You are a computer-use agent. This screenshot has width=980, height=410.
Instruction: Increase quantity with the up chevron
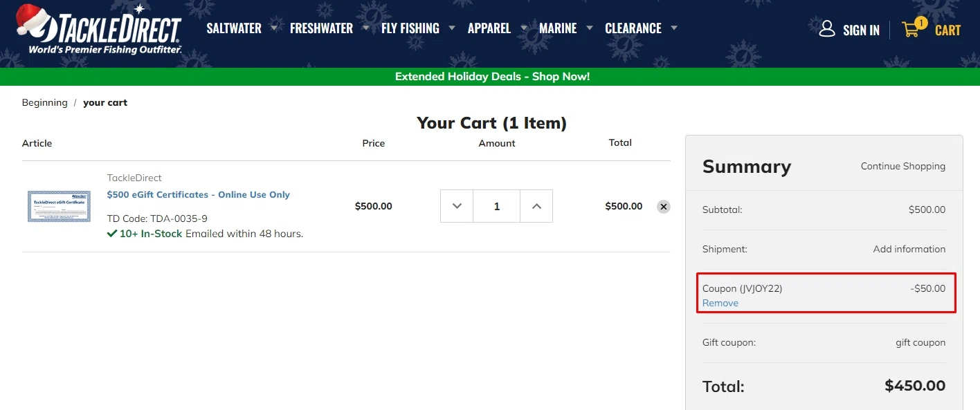click(536, 206)
